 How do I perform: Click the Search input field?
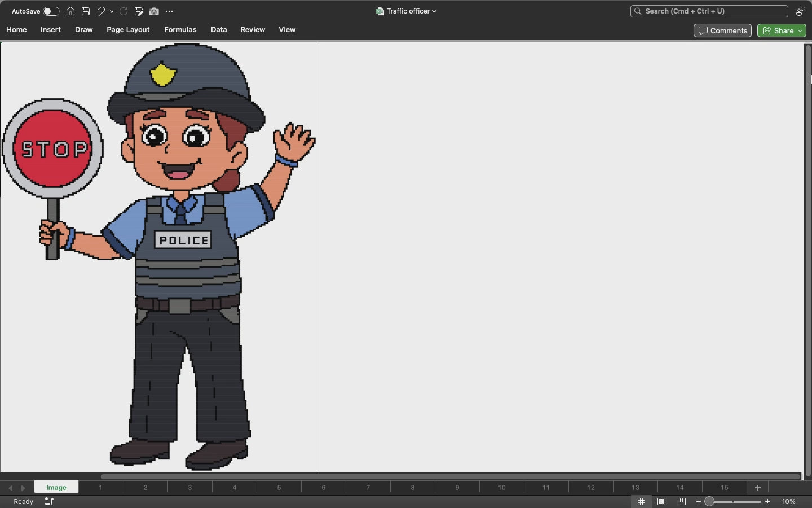point(709,11)
